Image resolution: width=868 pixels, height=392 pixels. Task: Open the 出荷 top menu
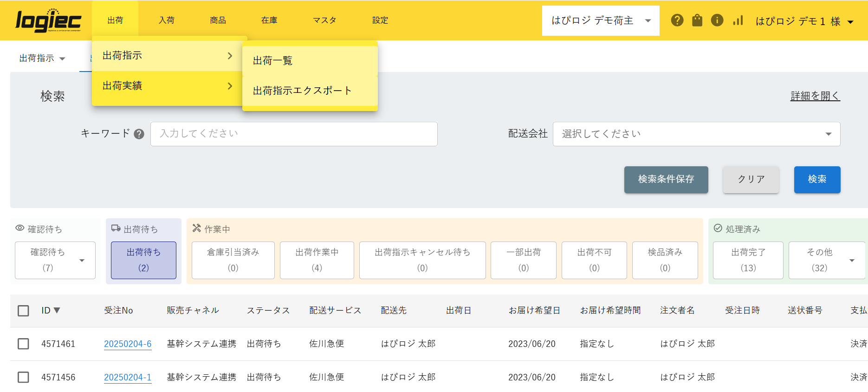coord(115,20)
